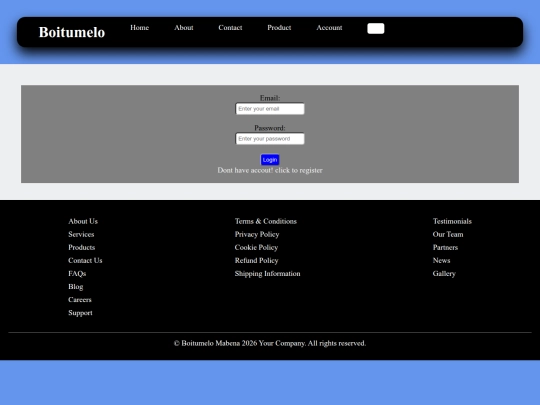Open Contact Us in the footer
Screen dimensions: 540x405
(85, 260)
